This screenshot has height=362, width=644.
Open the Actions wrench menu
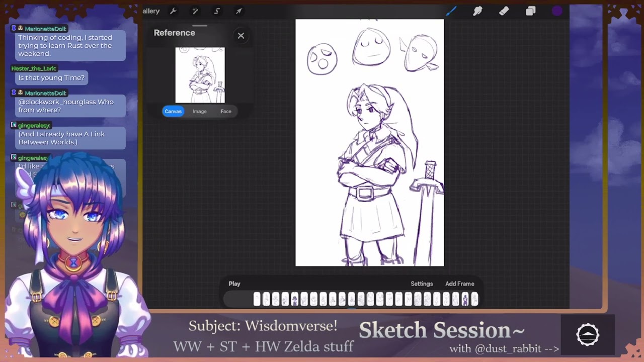tap(173, 11)
